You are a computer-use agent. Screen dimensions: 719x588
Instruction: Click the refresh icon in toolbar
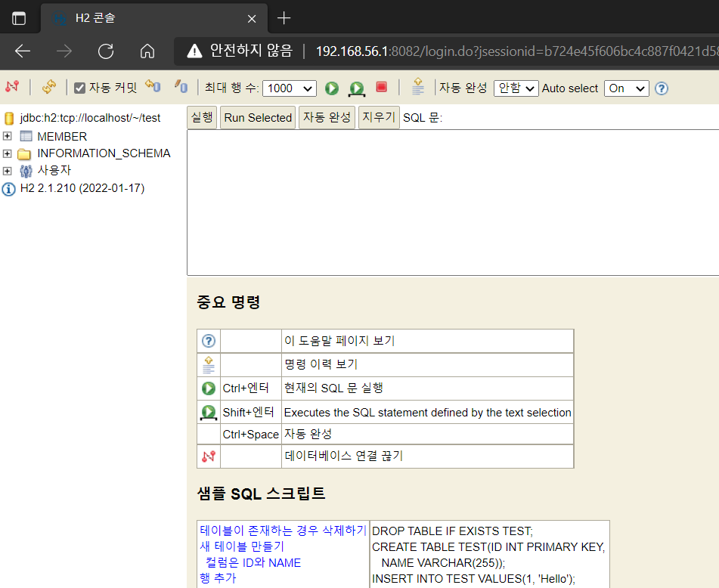(48, 87)
